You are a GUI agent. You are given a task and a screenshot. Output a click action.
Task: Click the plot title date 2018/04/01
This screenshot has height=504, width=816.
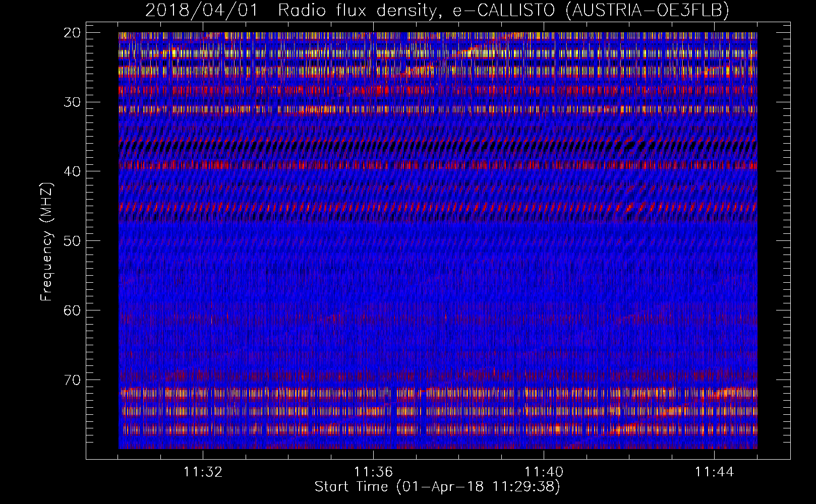click(x=201, y=10)
